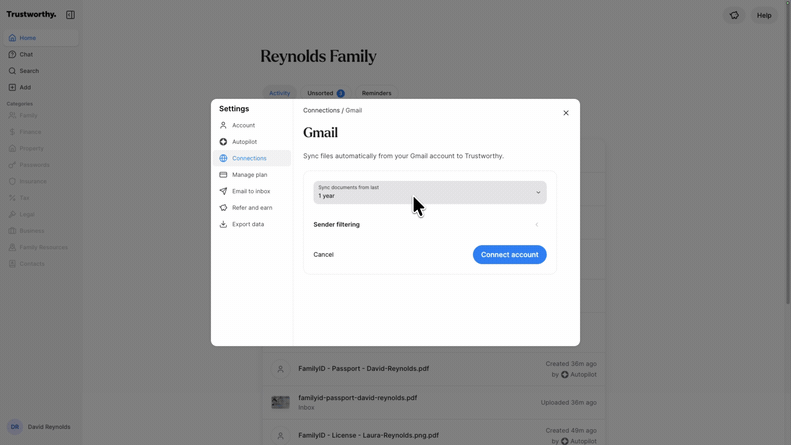The height and width of the screenshot is (445, 791).
Task: Click the Help button
Action: [764, 15]
